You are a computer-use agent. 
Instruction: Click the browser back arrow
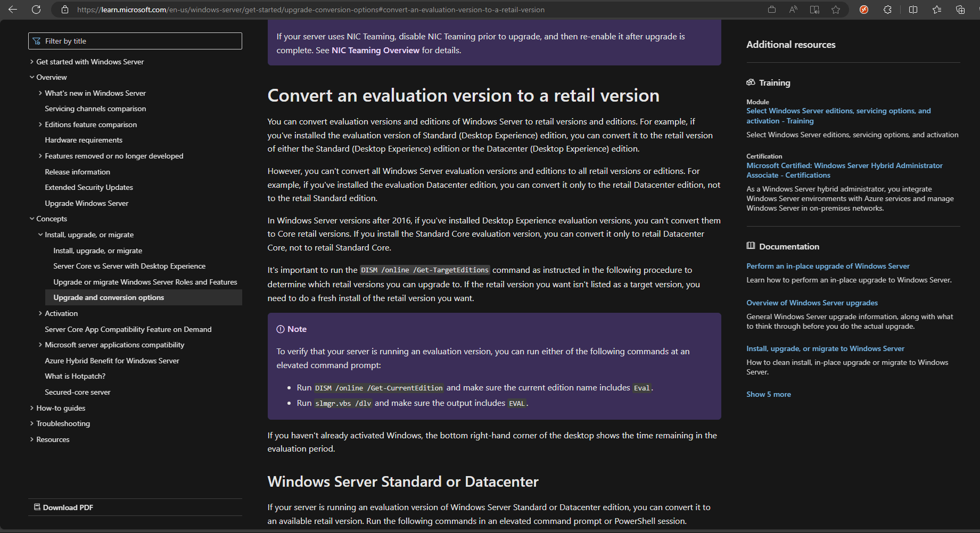13,10
